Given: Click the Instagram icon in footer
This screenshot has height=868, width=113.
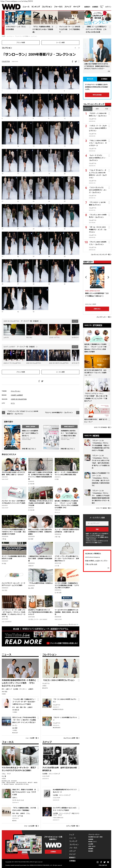Looking at the screenshot, I should point(97,862).
